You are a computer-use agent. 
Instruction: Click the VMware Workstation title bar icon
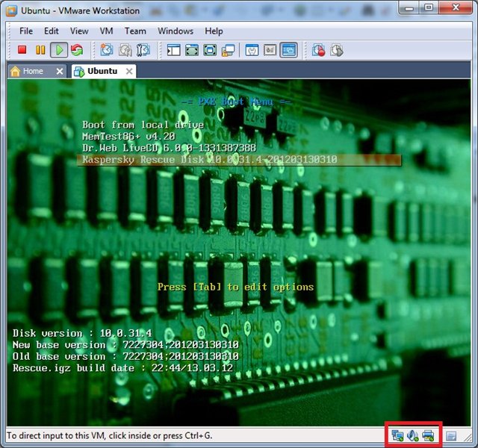pos(12,10)
